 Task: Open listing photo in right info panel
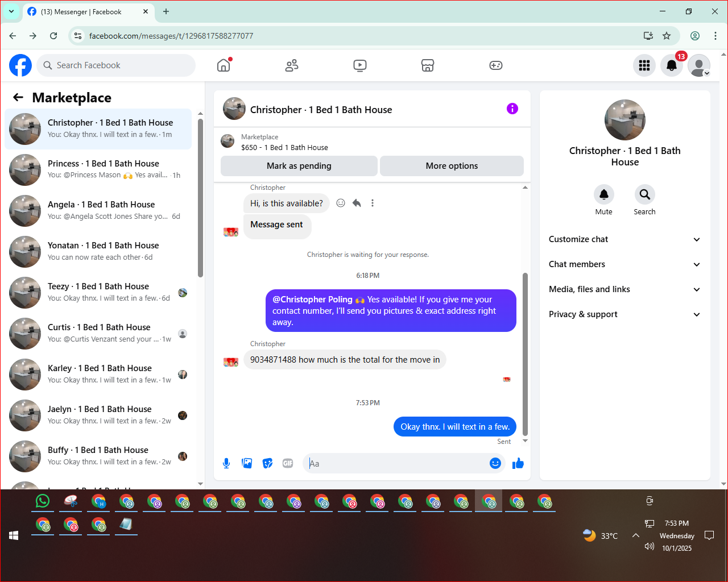625,120
